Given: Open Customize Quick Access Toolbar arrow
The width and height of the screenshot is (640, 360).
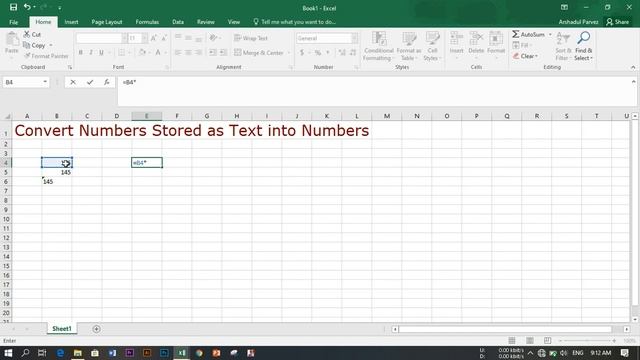Looking at the screenshot, I should coord(60,8).
